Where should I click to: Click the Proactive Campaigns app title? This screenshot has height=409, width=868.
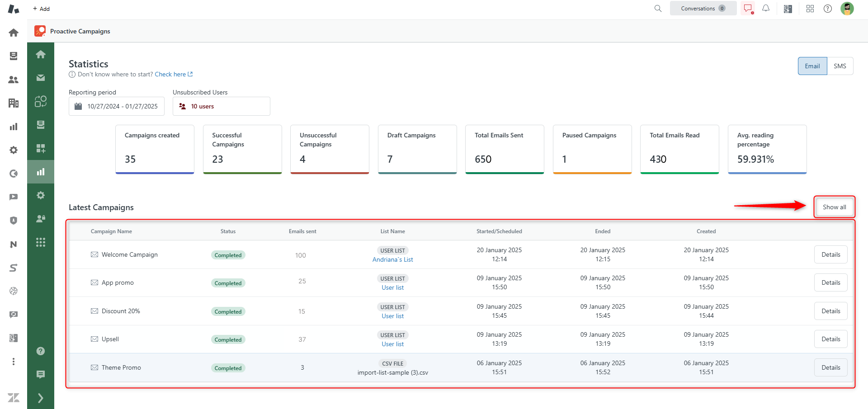pyautogui.click(x=80, y=31)
